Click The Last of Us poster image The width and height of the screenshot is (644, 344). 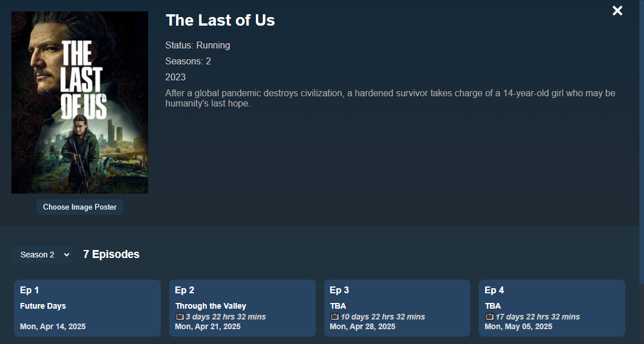click(x=80, y=103)
